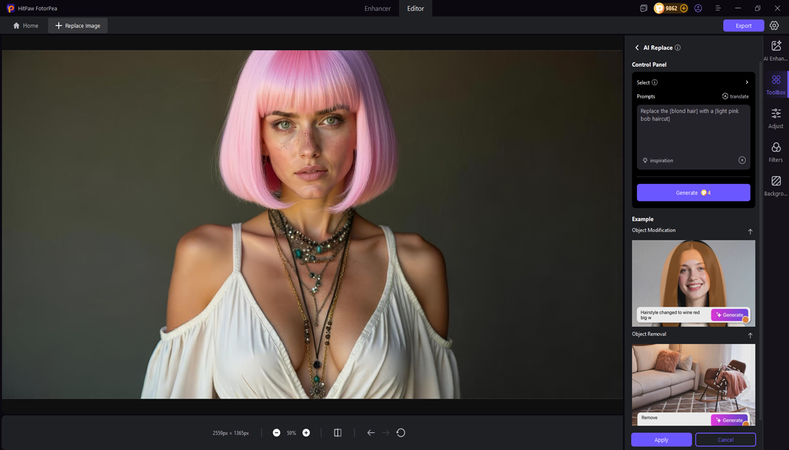Viewport: 789px width, 450px height.
Task: Open settings gear next to Export
Action: (x=774, y=26)
